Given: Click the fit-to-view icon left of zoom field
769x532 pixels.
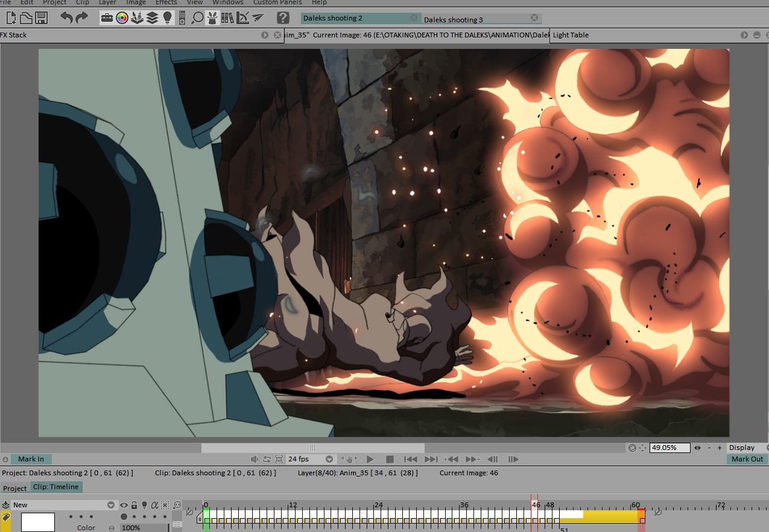Looking at the screenshot, I should coord(643,448).
